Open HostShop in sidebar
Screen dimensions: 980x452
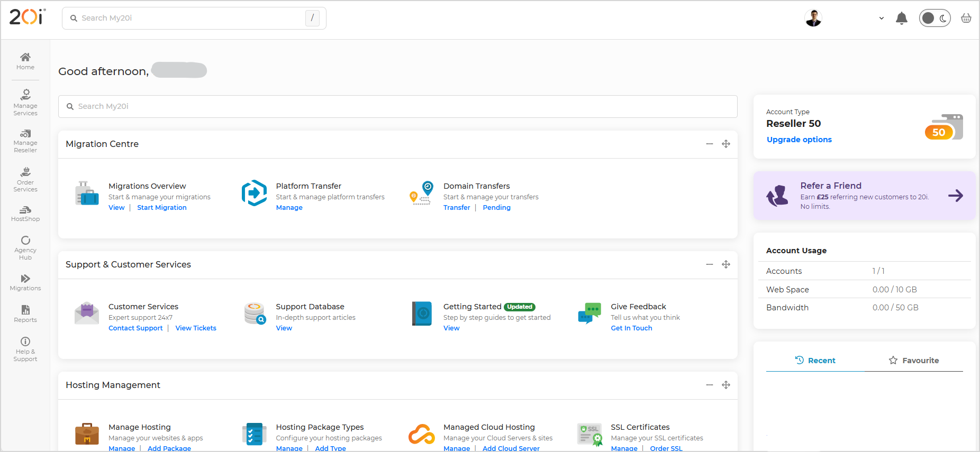point(25,214)
